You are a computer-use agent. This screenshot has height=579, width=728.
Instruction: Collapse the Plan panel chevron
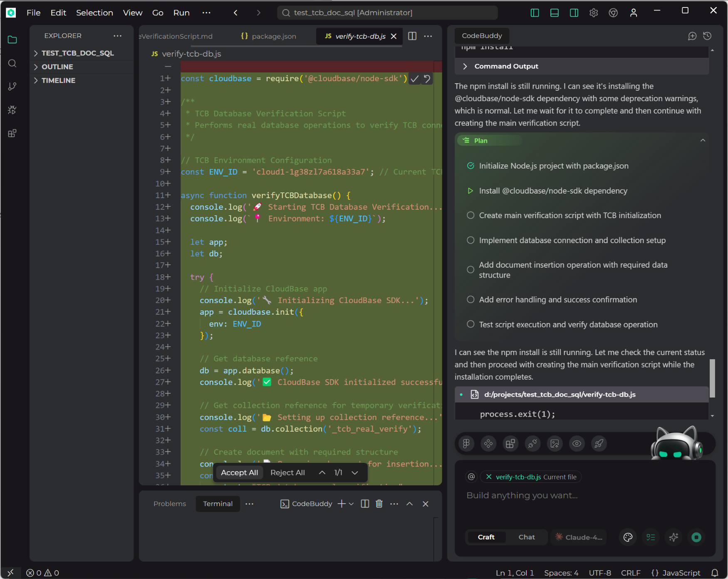coord(703,140)
